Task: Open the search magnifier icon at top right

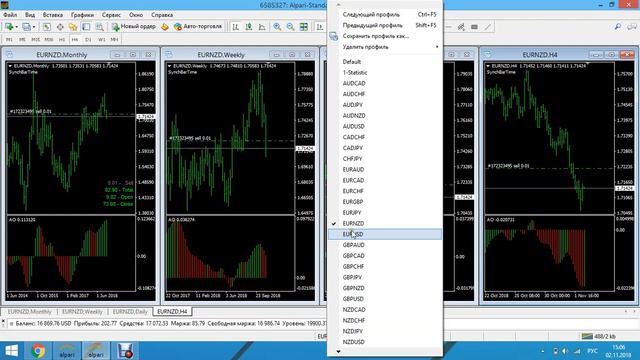Action: pos(618,27)
